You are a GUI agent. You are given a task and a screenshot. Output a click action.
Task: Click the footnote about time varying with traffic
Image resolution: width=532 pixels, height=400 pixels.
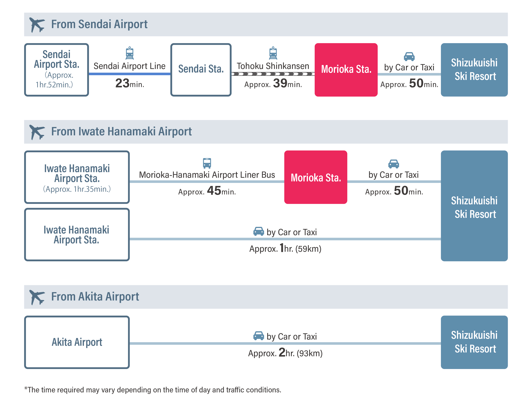(153, 390)
